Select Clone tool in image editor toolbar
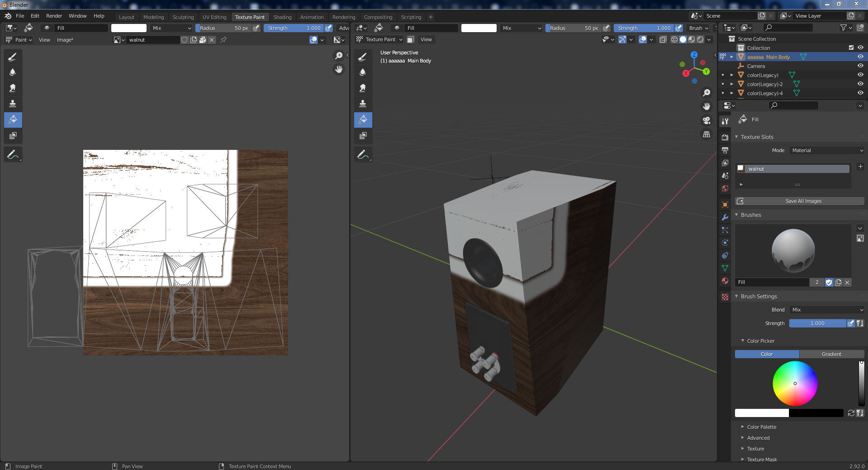 13,104
